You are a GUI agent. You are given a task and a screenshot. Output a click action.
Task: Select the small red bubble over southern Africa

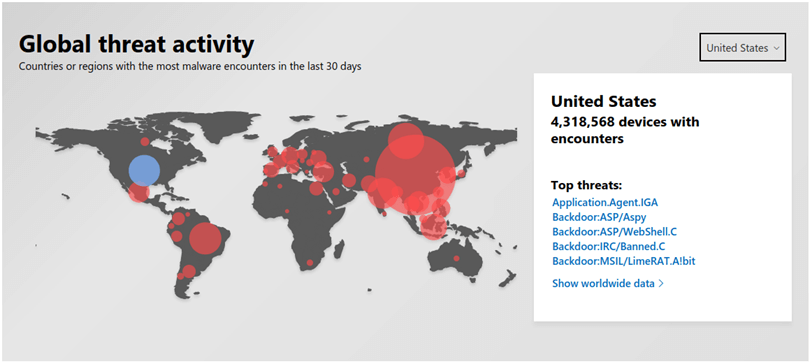(x=310, y=263)
